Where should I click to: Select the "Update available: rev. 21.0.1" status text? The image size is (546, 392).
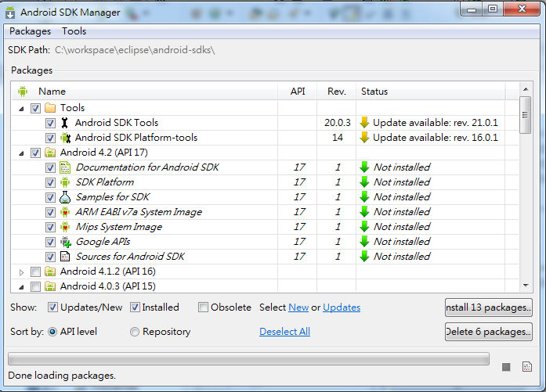pos(436,123)
